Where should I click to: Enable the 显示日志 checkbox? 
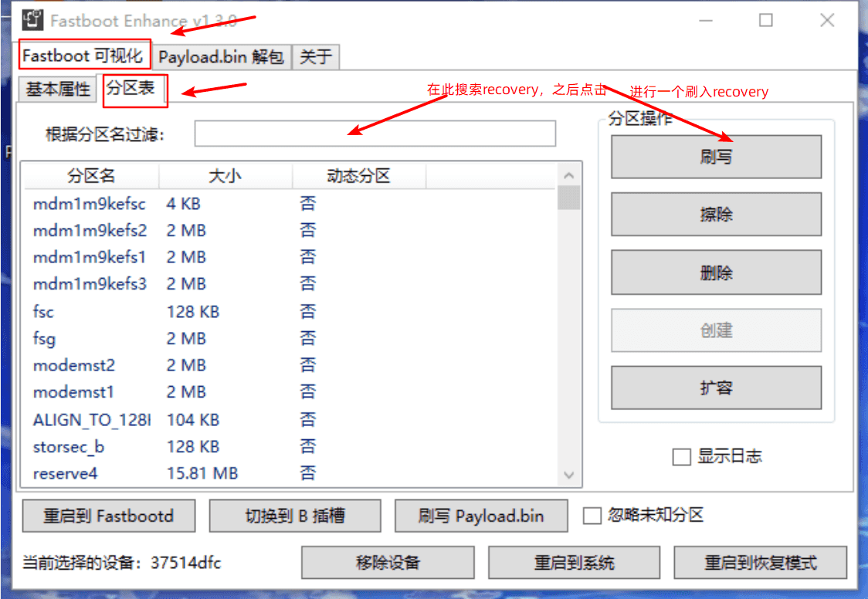pyautogui.click(x=681, y=457)
